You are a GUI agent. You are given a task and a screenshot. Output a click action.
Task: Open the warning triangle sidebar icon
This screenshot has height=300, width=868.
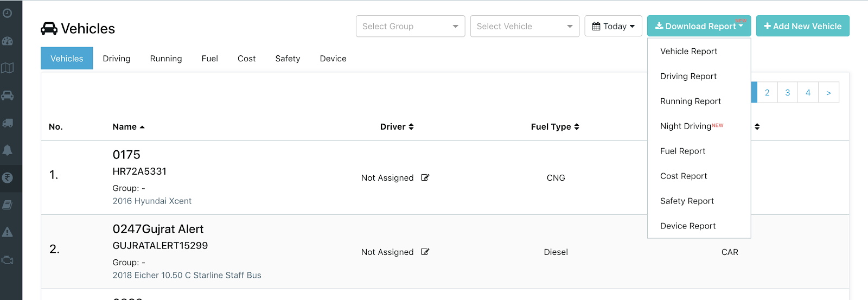tap(8, 232)
